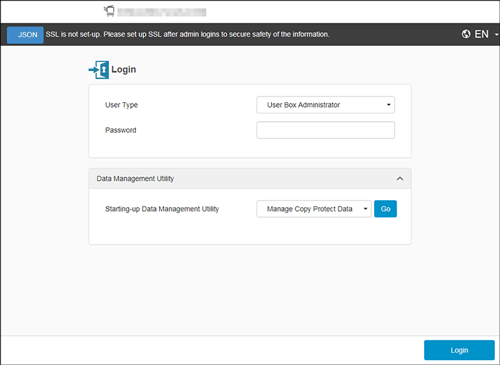Click the blue Login button

[459, 350]
